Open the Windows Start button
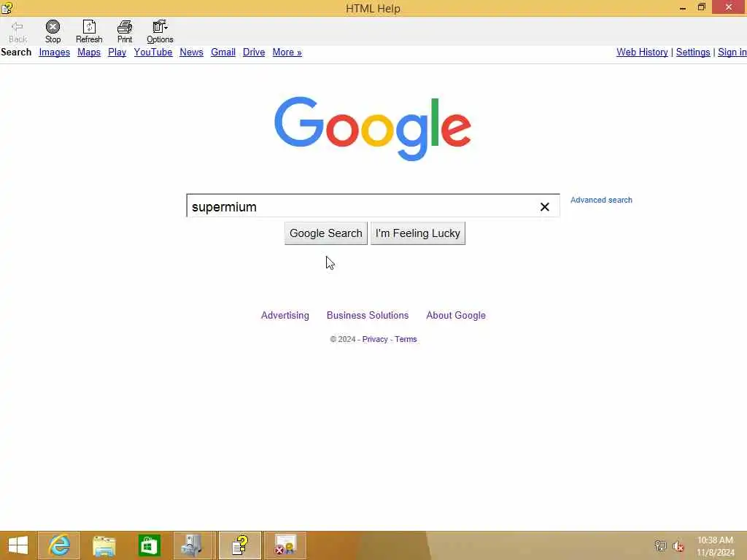The width and height of the screenshot is (747, 560). click(18, 545)
